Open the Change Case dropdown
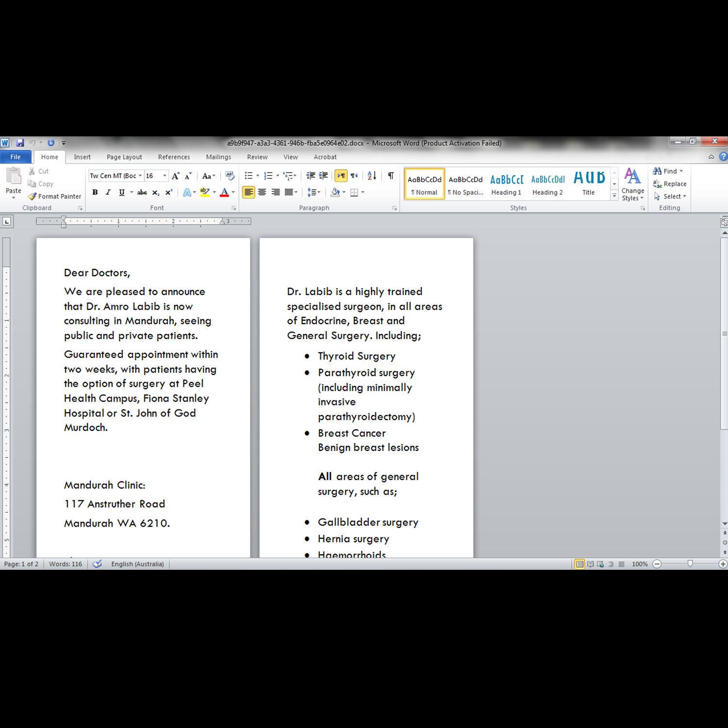 point(208,176)
